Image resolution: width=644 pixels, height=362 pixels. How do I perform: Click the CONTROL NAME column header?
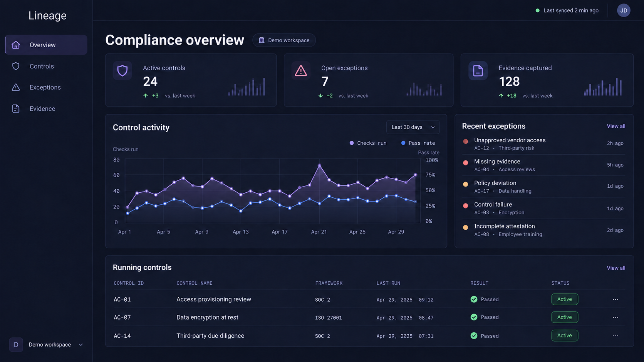pyautogui.click(x=195, y=283)
